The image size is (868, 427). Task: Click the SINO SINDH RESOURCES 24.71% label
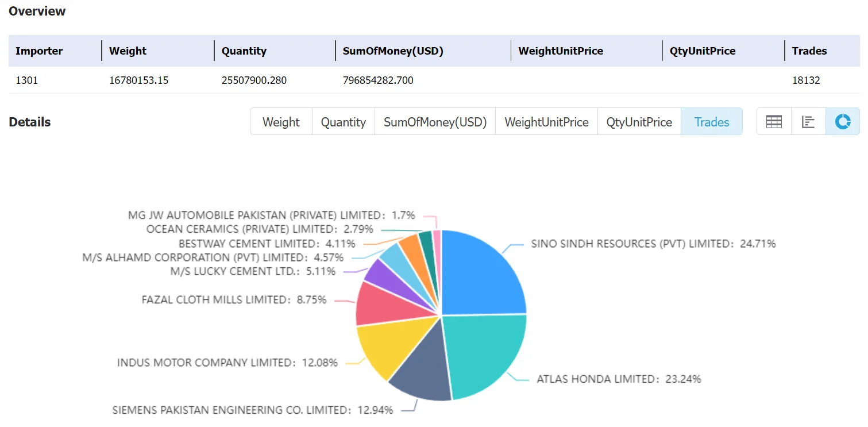point(653,244)
